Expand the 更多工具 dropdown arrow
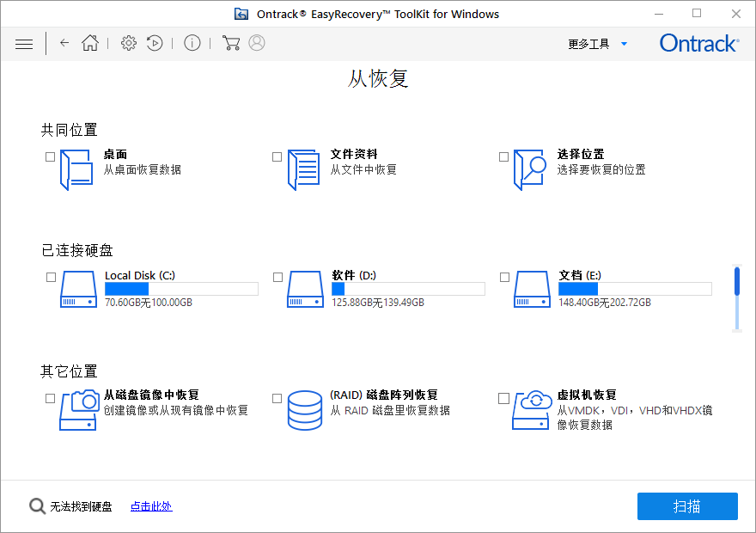Image resolution: width=756 pixels, height=533 pixels. tap(624, 44)
